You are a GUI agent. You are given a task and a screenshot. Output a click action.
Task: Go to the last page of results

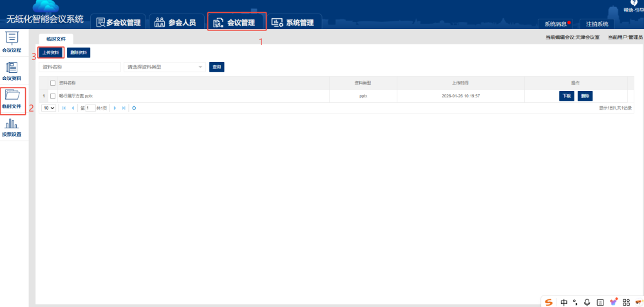click(x=124, y=108)
